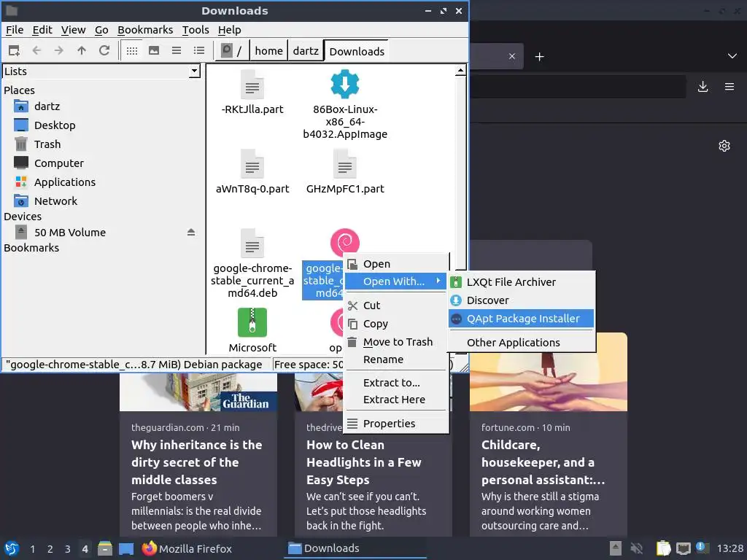Switch to detailed list view
Image resolution: width=747 pixels, height=560 pixels.
199,50
